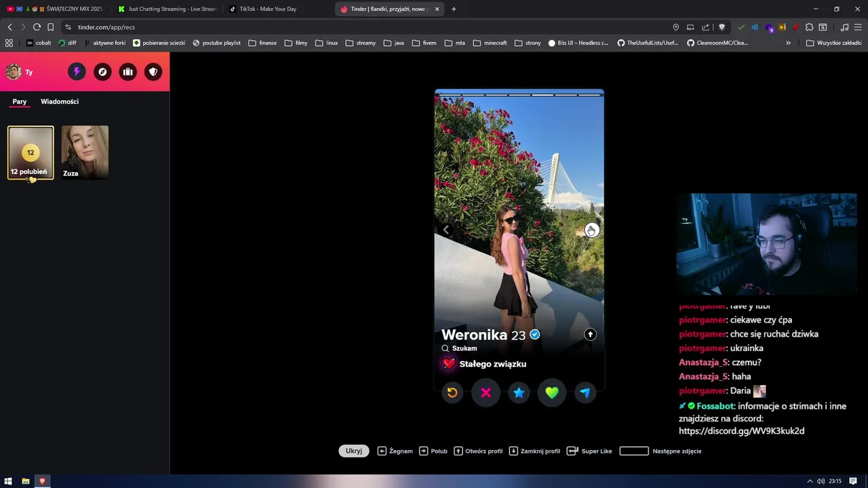This screenshot has width=868, height=488.
Task: Click the browser back arrow
Action: point(9,27)
